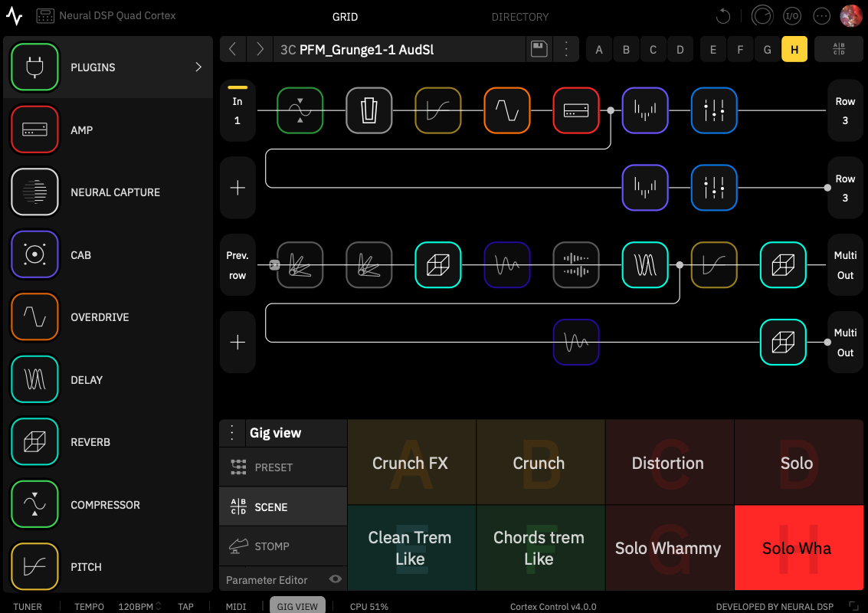The height and width of the screenshot is (613, 868).
Task: Open preset options three-dot menu
Action: click(565, 49)
